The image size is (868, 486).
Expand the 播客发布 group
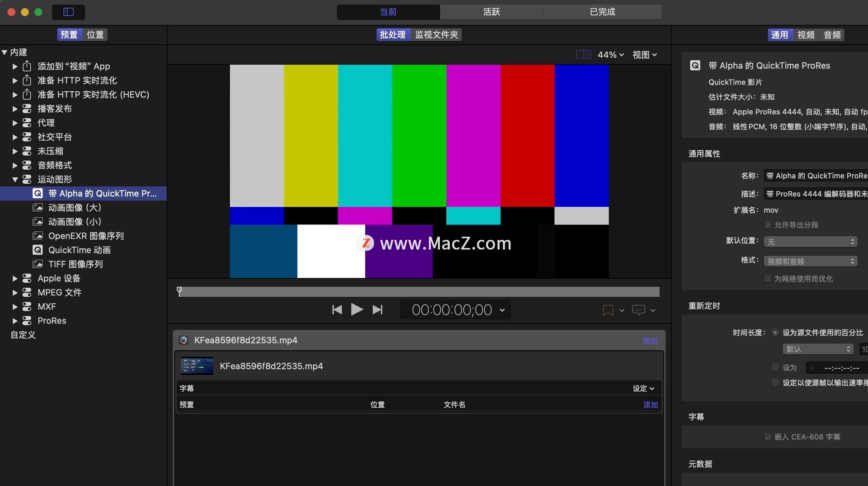coord(15,109)
